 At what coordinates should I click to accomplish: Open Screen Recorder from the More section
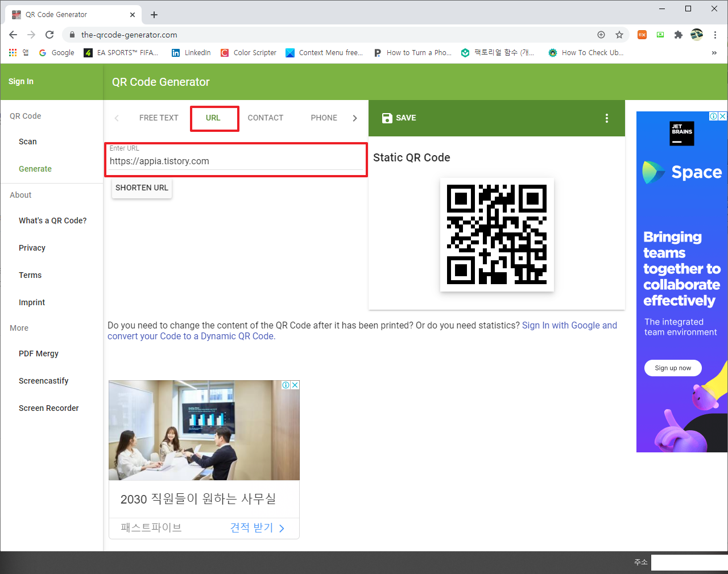(49, 408)
